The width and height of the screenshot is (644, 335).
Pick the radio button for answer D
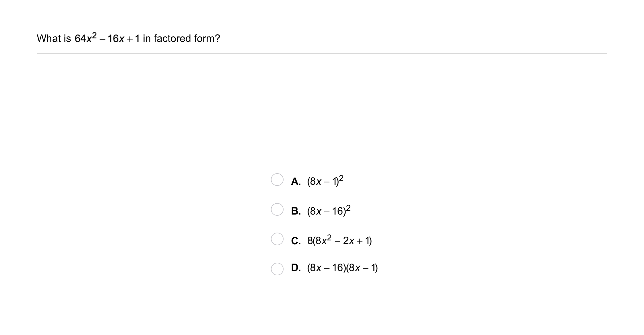pyautogui.click(x=277, y=269)
